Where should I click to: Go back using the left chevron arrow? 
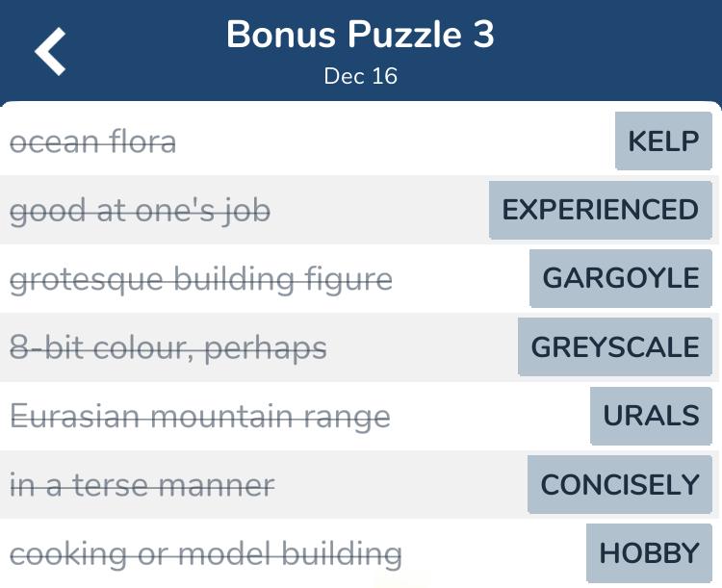coord(51,51)
